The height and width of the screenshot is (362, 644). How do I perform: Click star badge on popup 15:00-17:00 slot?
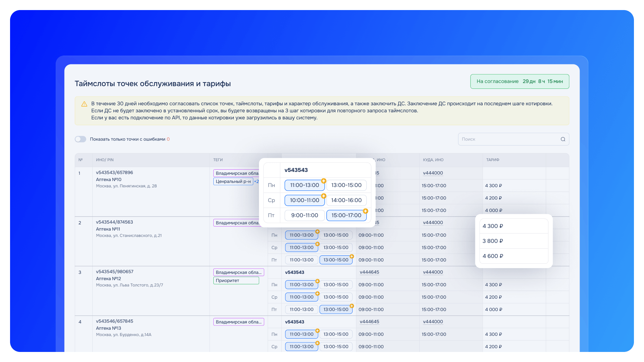coord(366,211)
